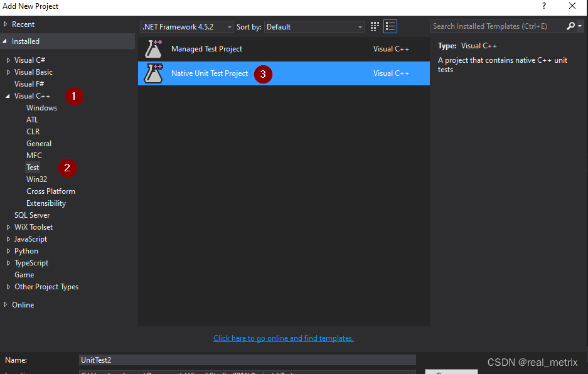Expand the Python node
588x374 pixels.
(8, 251)
